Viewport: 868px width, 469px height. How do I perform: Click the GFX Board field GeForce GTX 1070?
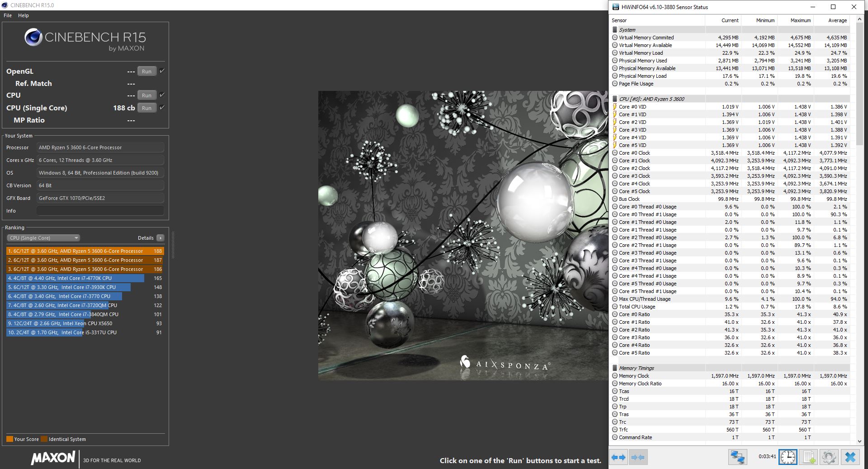(100, 198)
